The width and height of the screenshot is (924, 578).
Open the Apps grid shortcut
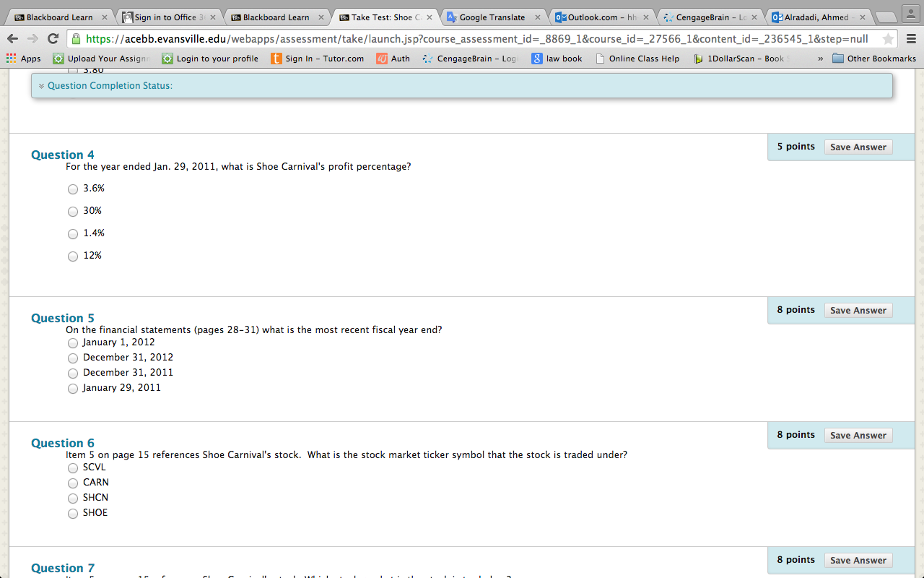(23, 59)
